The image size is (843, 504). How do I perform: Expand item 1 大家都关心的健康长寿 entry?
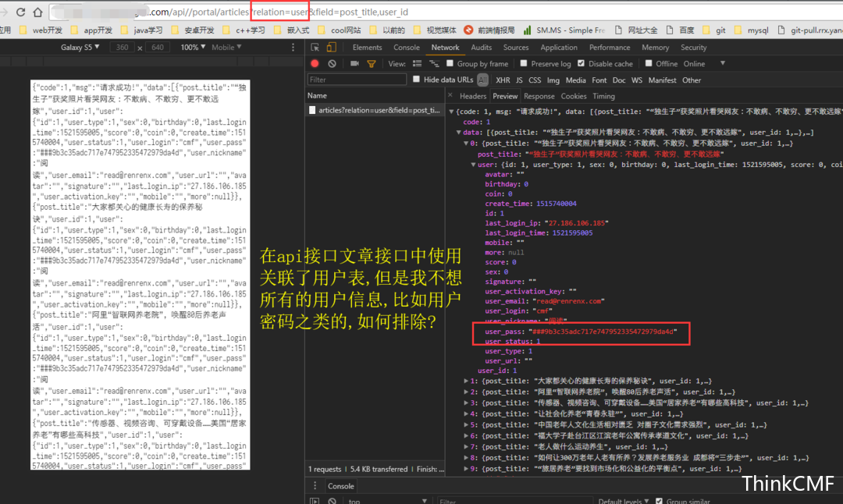(466, 381)
